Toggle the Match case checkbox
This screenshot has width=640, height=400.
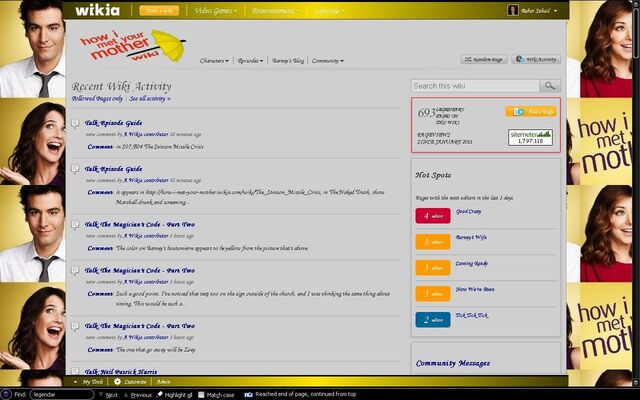pos(201,395)
